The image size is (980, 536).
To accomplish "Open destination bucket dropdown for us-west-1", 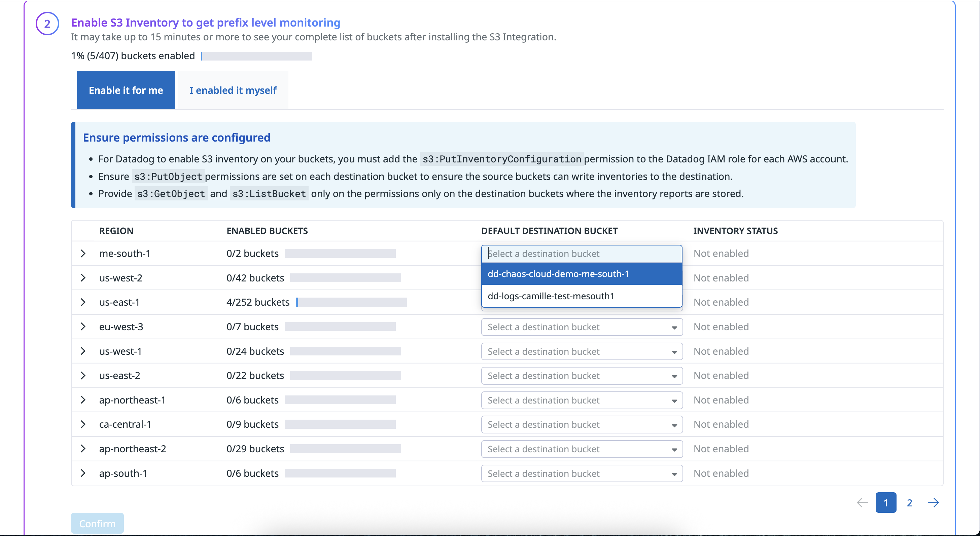I will point(581,352).
